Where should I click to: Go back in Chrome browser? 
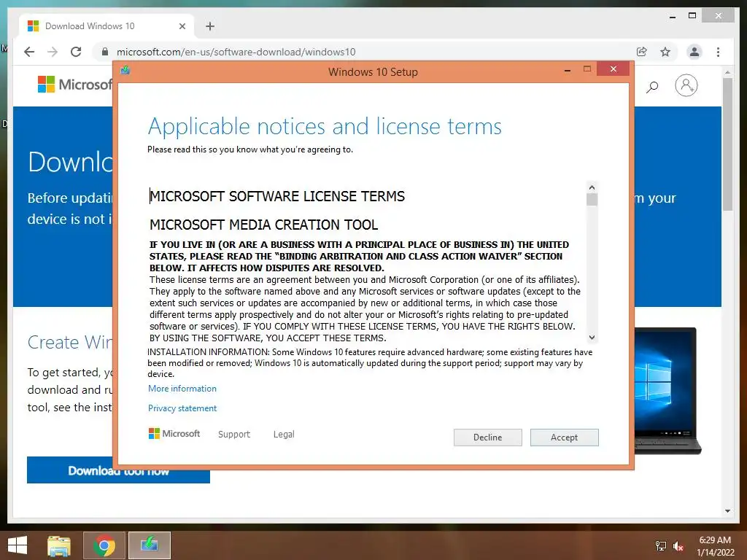[x=29, y=52]
